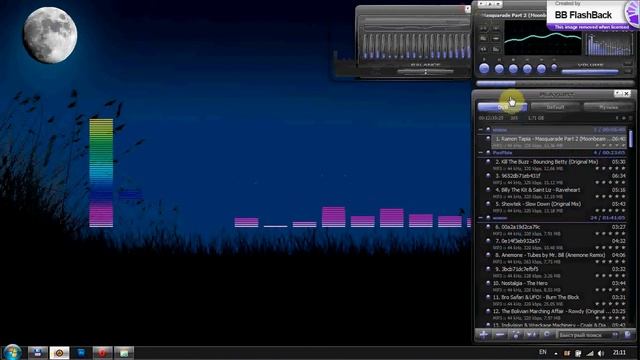Collapse the group showing 24 / 01:41:03
Image resolution: width=640 pixels, height=360 pixels.
point(480,218)
